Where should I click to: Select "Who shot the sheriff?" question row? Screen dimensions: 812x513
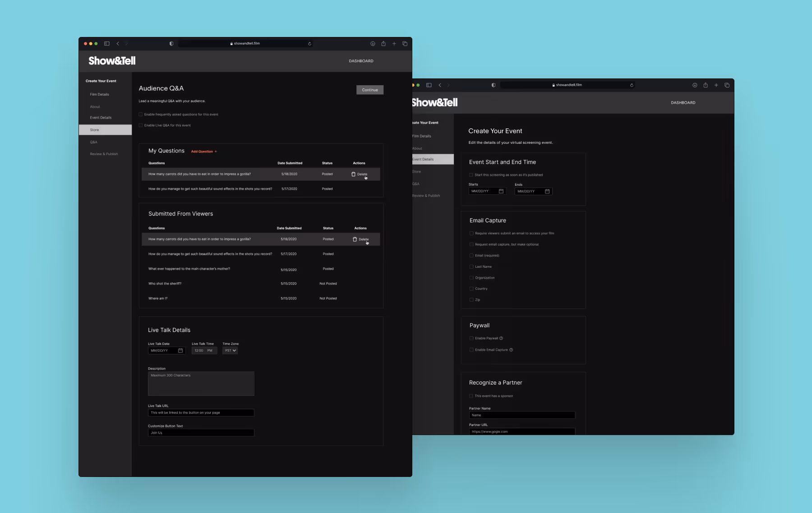261,284
